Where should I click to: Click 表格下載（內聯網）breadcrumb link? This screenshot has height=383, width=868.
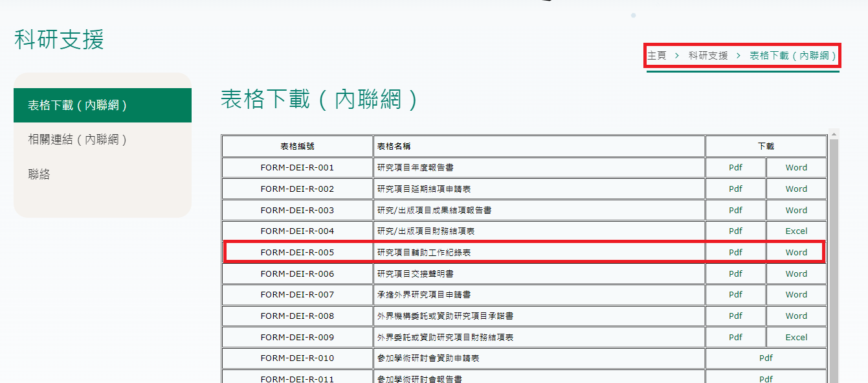[x=793, y=56]
